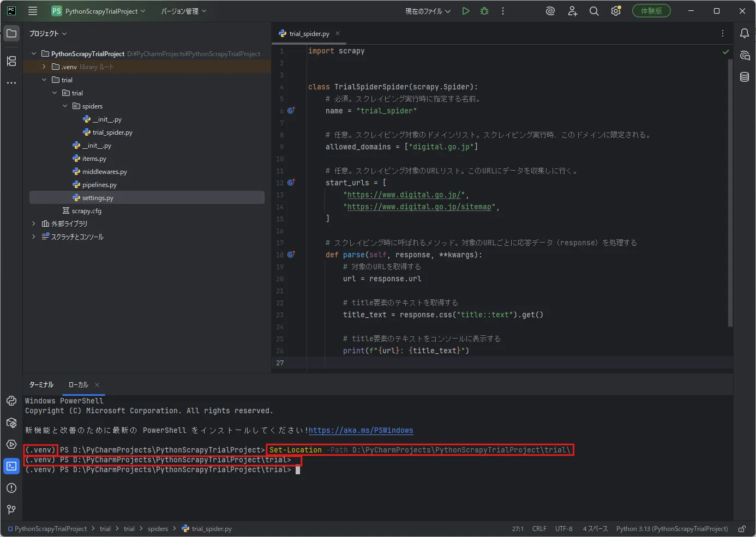Screen dimensions: 756x537
Task: Click the read-only lock icon in the status bar
Action: [x=742, y=529]
